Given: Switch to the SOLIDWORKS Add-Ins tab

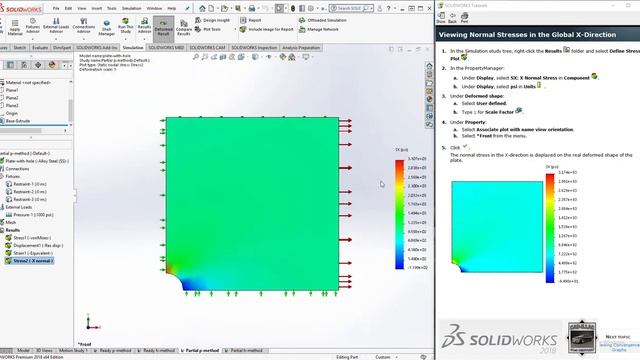Looking at the screenshot, I should [x=97, y=48].
